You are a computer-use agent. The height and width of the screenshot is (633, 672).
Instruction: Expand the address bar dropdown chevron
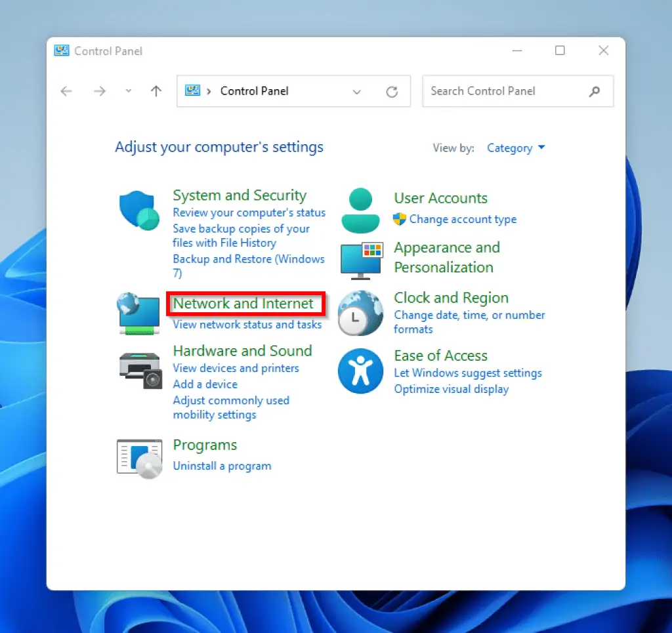[356, 91]
